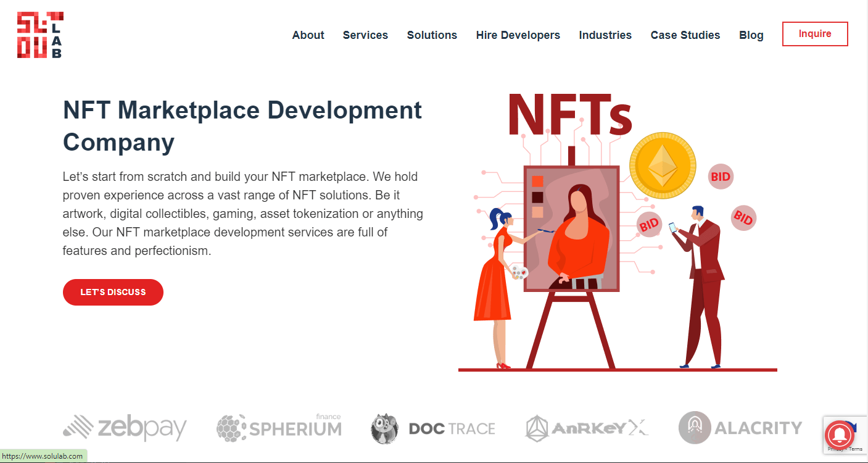Click the SoluLab logo icon
Viewport: 868px width, 463px height.
coord(40,35)
